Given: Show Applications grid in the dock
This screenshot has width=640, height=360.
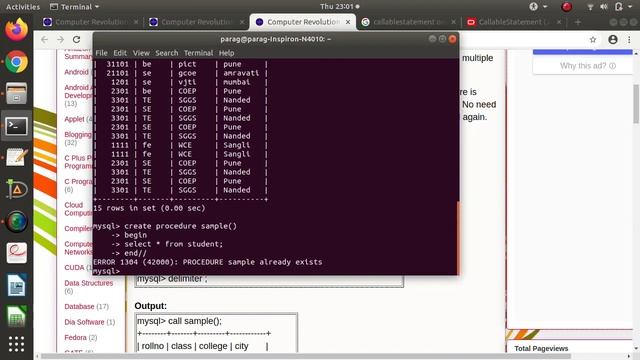Looking at the screenshot, I should pyautogui.click(x=16, y=344).
